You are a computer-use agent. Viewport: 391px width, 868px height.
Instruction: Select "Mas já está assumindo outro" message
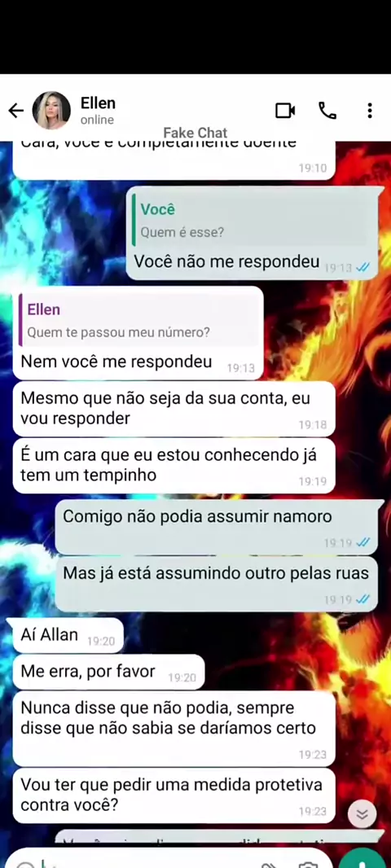217,584
